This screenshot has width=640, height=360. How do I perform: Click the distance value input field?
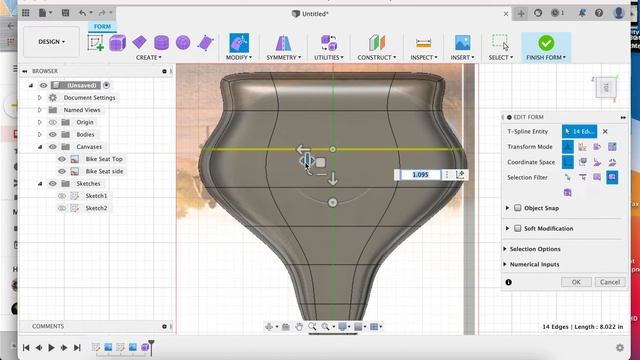420,175
